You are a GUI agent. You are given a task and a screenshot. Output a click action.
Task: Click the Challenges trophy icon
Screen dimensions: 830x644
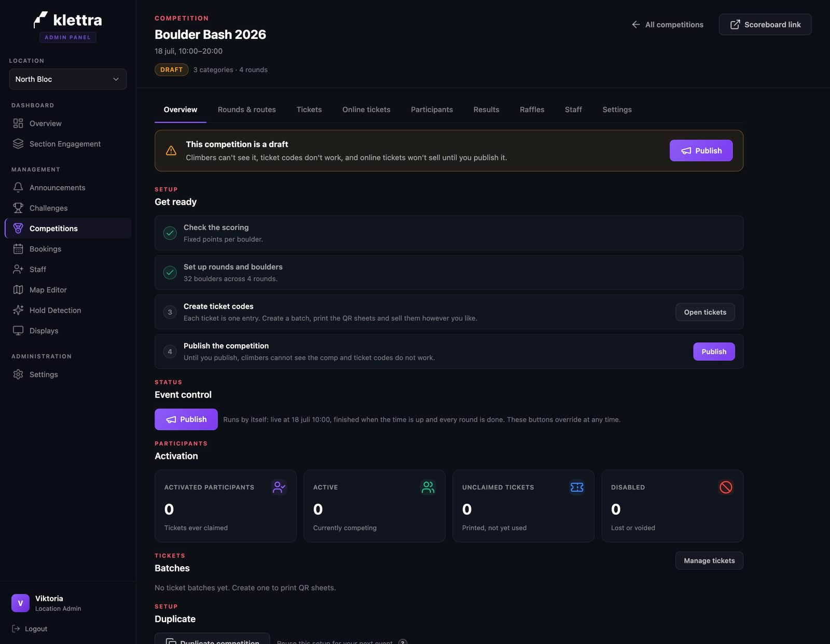(18, 208)
